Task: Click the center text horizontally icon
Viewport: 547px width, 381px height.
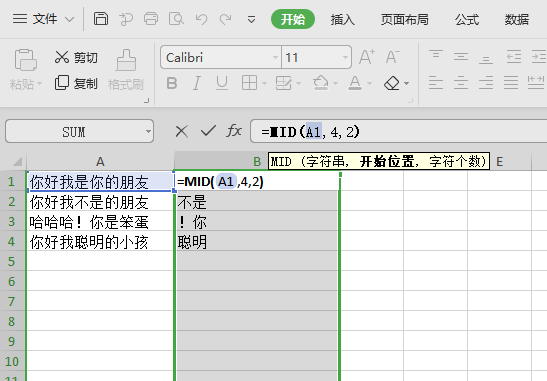Action: 461,83
